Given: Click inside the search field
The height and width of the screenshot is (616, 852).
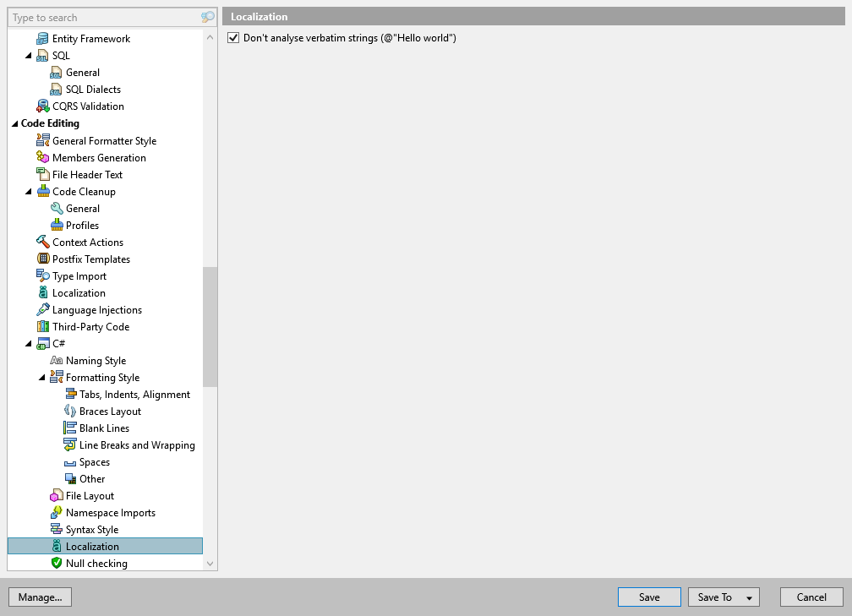Looking at the screenshot, I should click(x=101, y=17).
